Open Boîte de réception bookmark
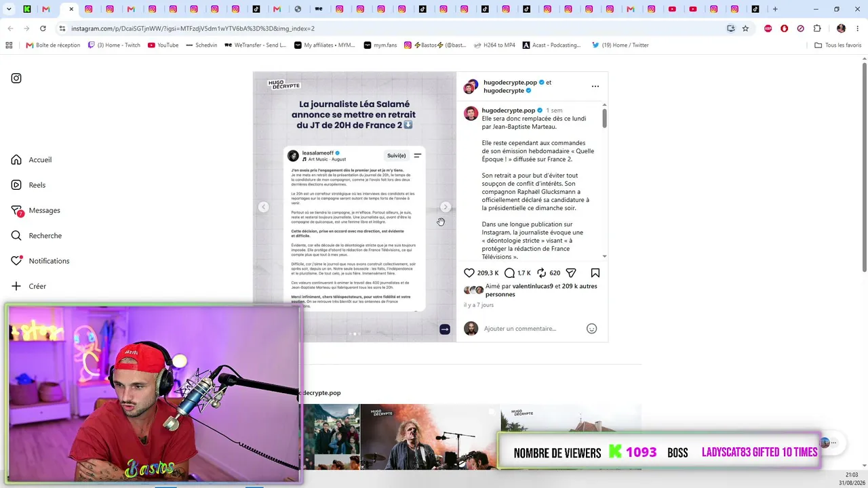Viewport: 868px width, 488px height. click(53, 45)
